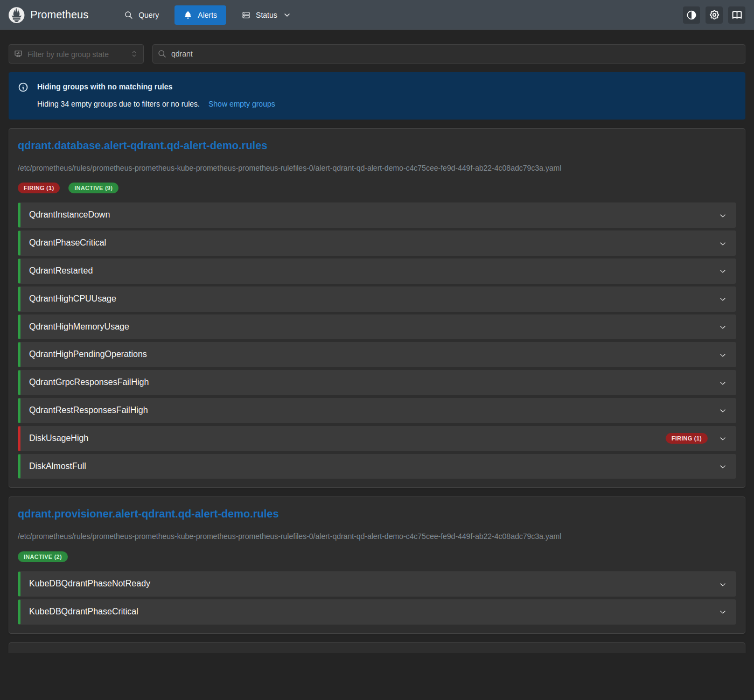Select the KubeDBQdrantPhaseNotReady rule name
The height and width of the screenshot is (700, 754).
(x=89, y=584)
